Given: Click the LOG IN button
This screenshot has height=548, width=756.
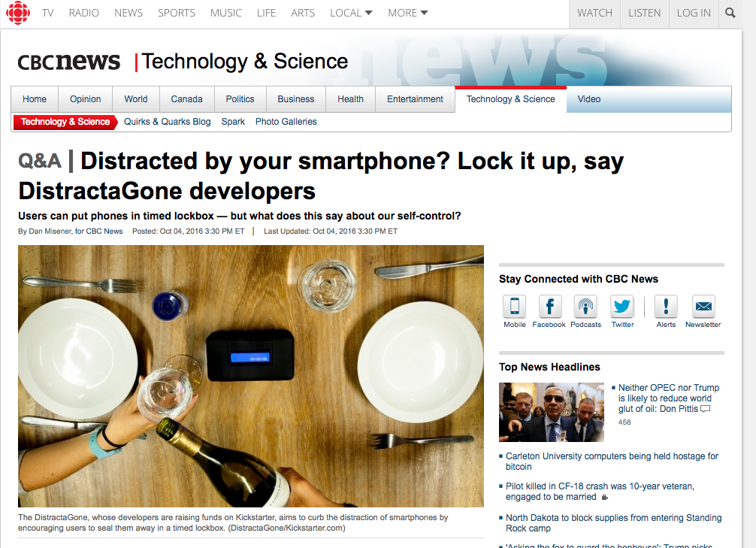Looking at the screenshot, I should pyautogui.click(x=694, y=14).
